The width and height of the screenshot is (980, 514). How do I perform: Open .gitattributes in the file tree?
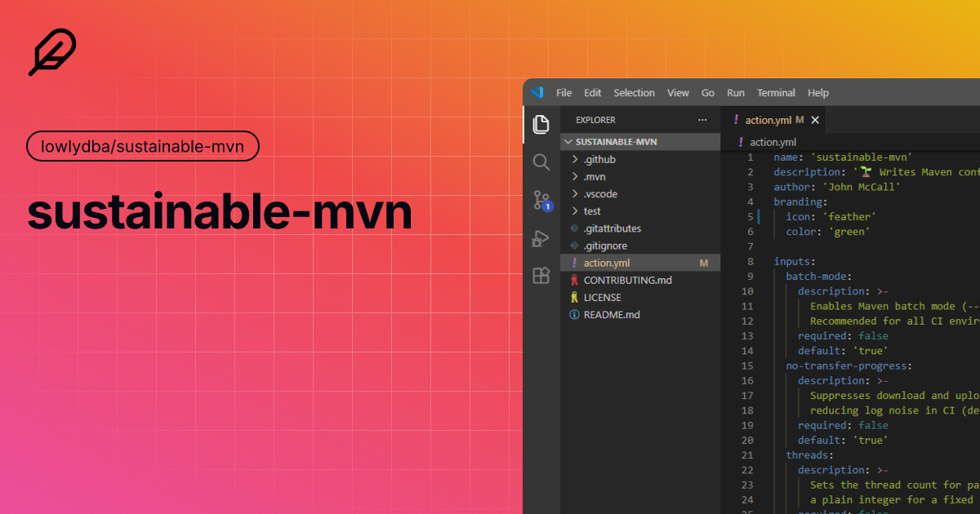pyautogui.click(x=640, y=228)
